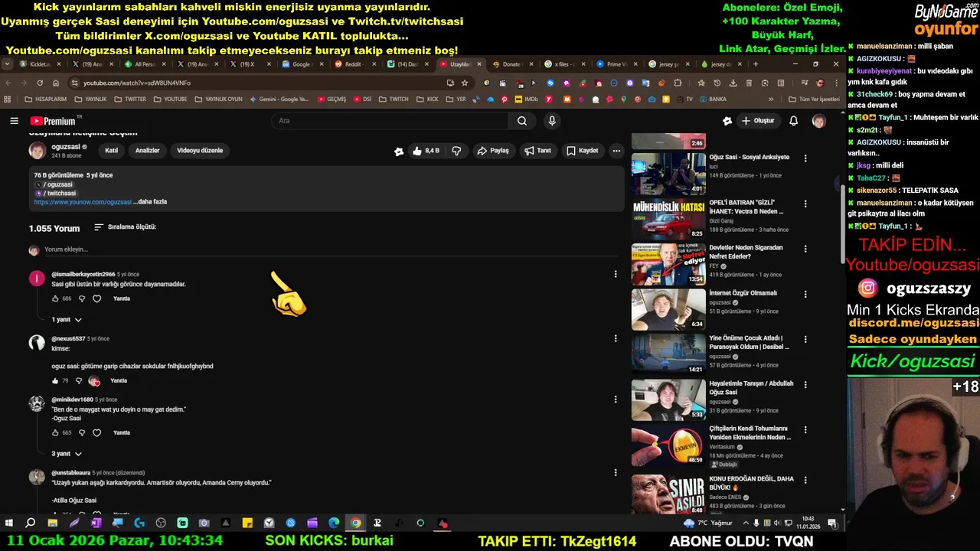Click the Katıl join button
The height and width of the screenshot is (551, 980).
point(111,151)
